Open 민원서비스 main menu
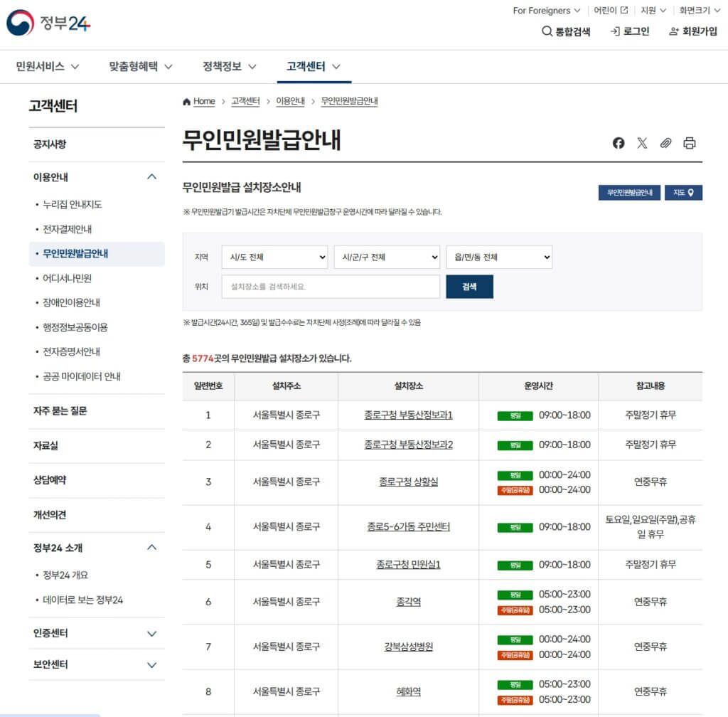728x717 pixels. 48,66
